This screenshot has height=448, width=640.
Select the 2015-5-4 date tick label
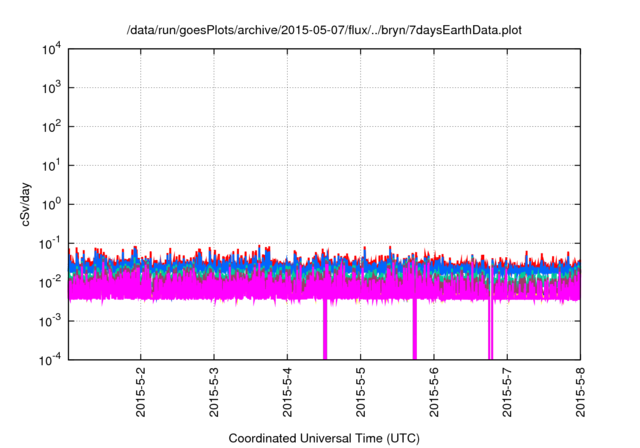(287, 392)
